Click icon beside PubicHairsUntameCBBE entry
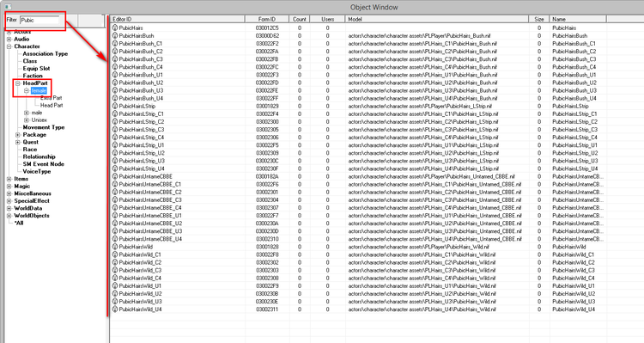Screen dimensions: 644x343 click(x=115, y=176)
